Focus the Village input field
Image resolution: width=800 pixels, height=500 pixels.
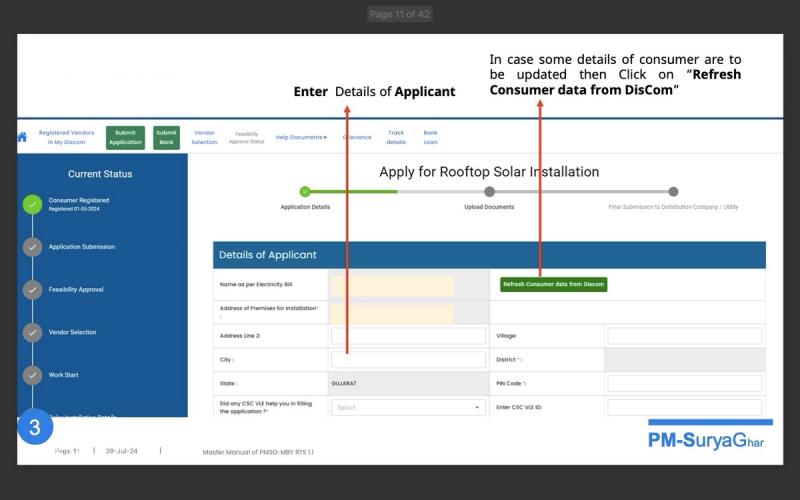(685, 336)
